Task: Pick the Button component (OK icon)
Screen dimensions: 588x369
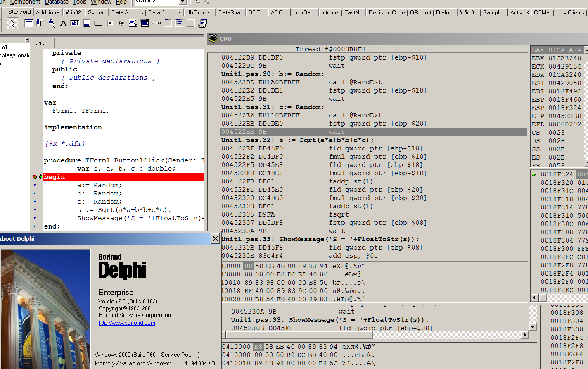Action: click(98, 23)
